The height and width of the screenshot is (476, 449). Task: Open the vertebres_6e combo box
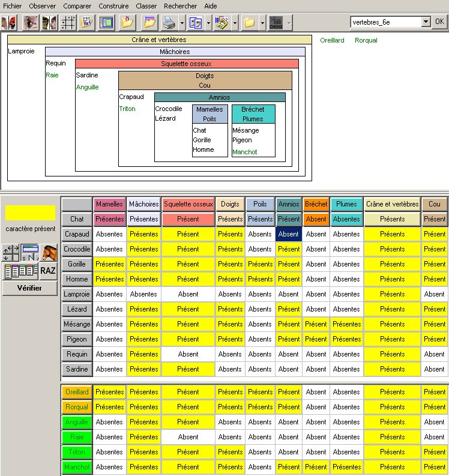(426, 22)
